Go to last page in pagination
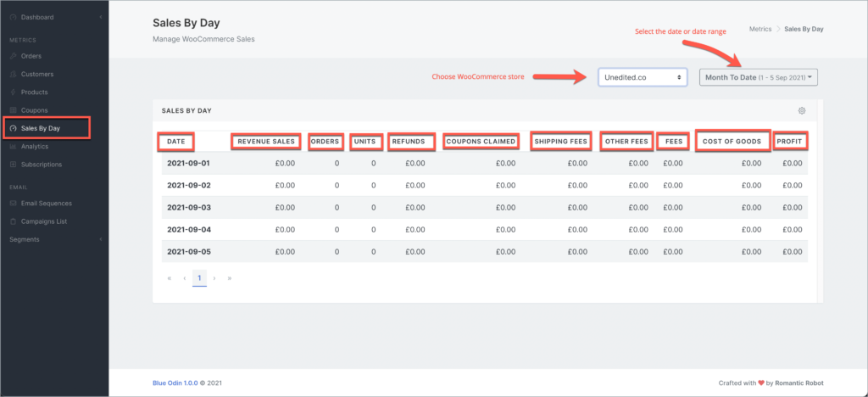 click(x=230, y=277)
